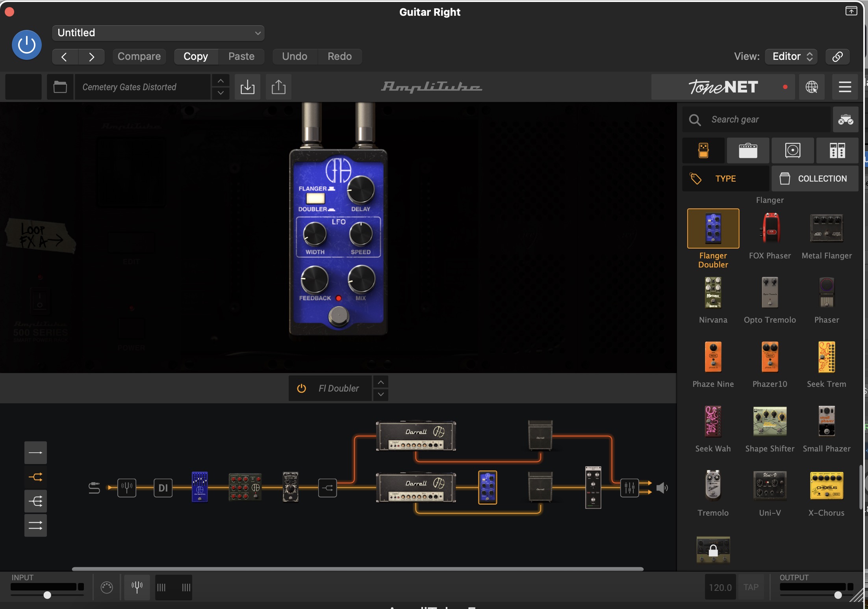Open the hamburger main menu

pyautogui.click(x=845, y=87)
